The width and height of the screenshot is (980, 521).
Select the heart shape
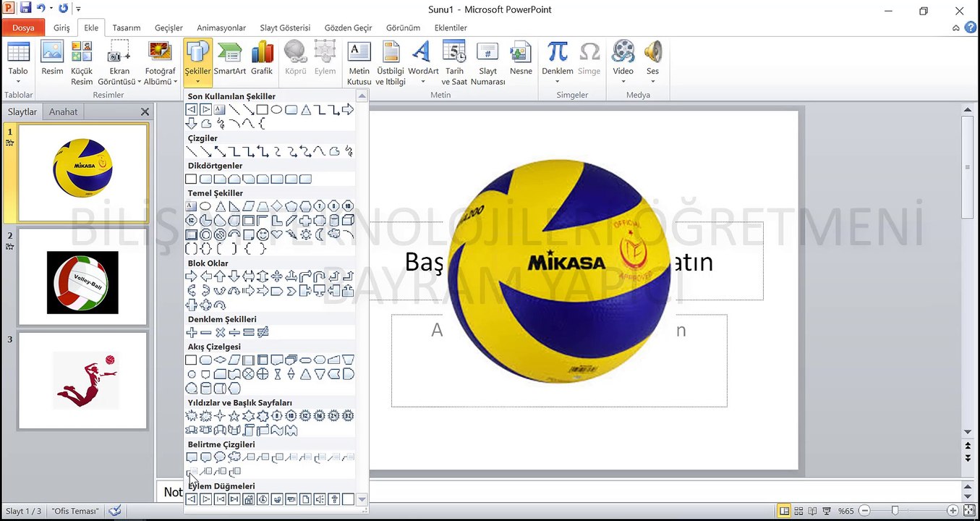[x=277, y=234]
